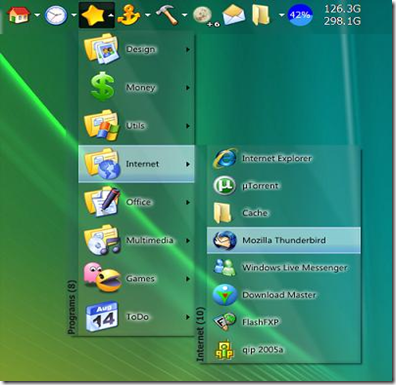
Task: Click the Internet submenu arrow
Action: 188,164
